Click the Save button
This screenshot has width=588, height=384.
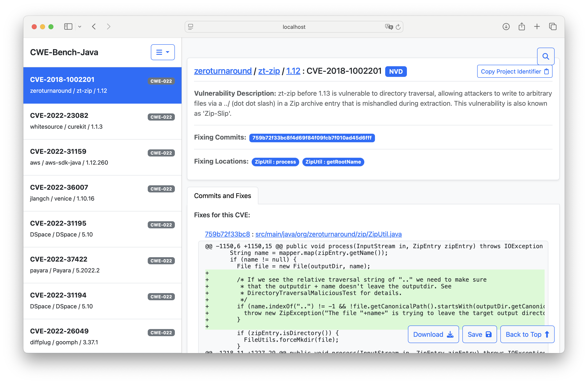479,334
